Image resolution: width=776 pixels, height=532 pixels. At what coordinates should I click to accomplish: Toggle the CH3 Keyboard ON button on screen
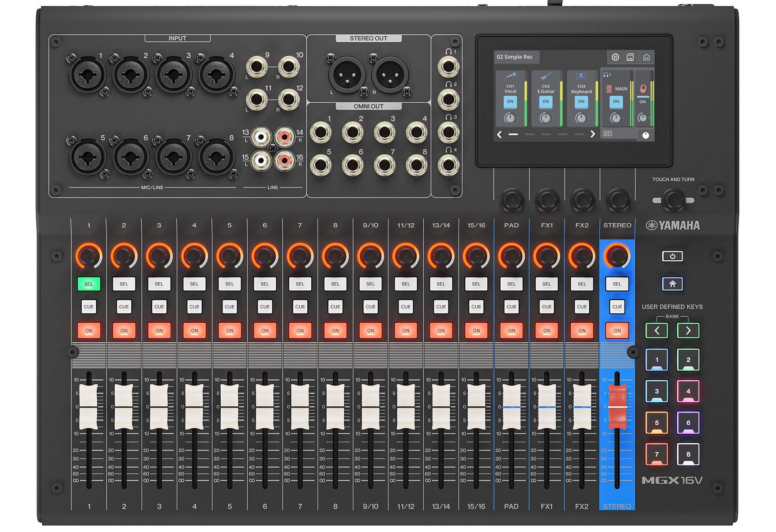(581, 101)
